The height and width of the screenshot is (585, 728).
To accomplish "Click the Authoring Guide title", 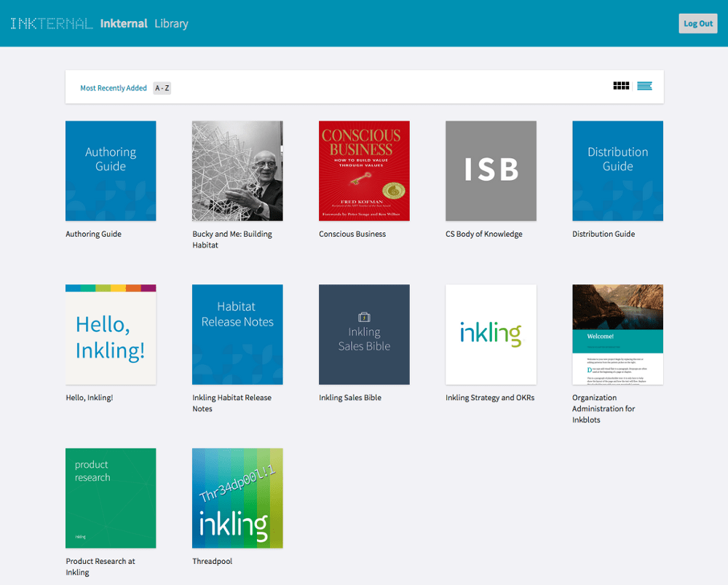I will (93, 234).
